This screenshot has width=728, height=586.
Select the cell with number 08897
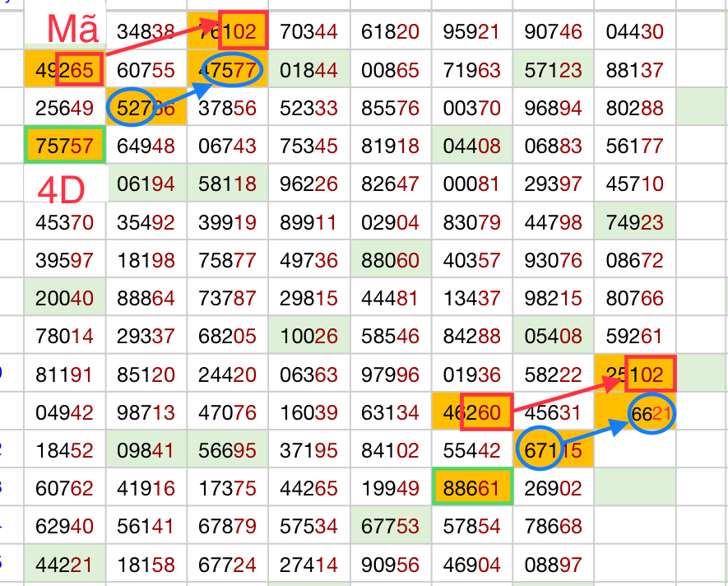(554, 565)
